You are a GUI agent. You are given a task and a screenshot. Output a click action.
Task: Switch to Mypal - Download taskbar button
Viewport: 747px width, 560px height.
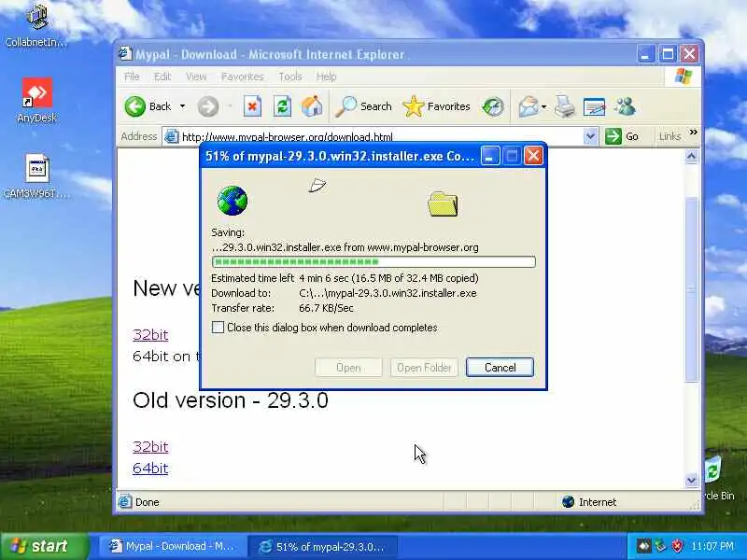coord(172,546)
